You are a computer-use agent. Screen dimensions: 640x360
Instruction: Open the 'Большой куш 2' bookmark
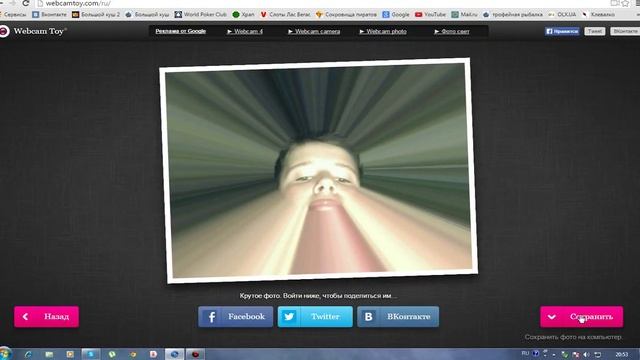click(96, 14)
